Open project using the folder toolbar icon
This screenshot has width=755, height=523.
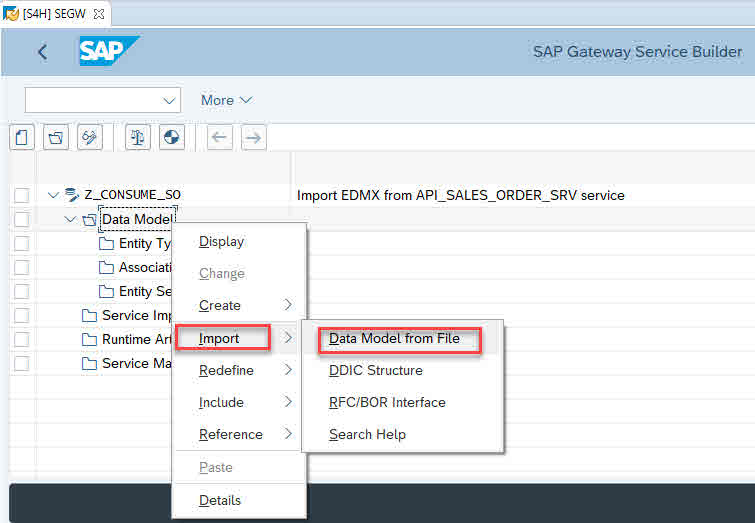tap(56, 138)
